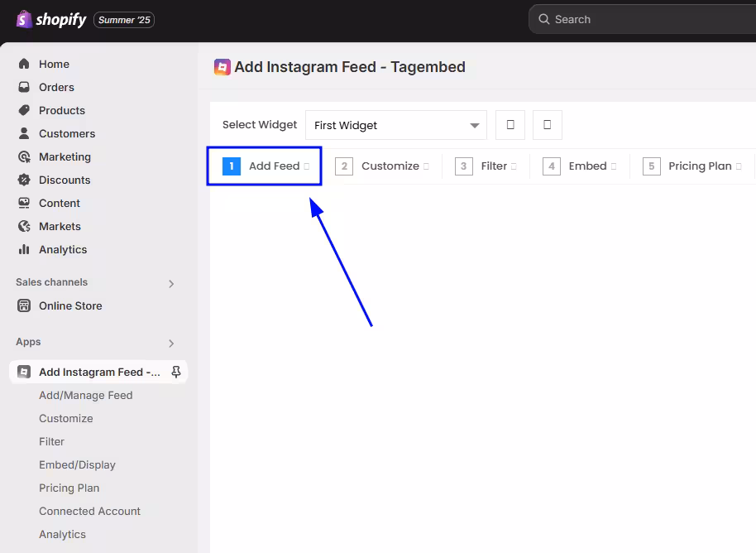The width and height of the screenshot is (756, 553).
Task: Open Connected Account submenu item
Action: coord(89,511)
